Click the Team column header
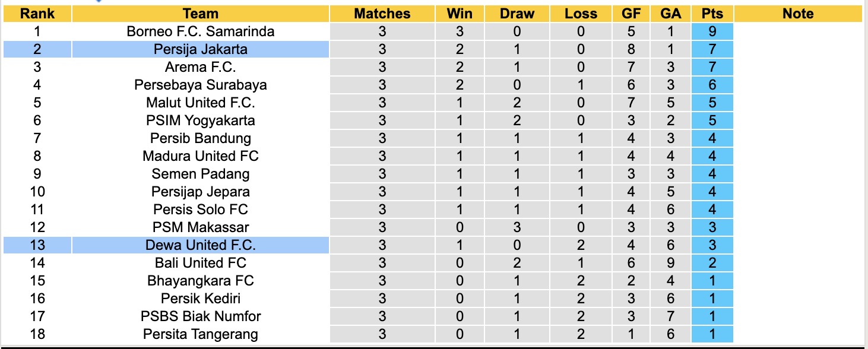Image resolution: width=868 pixels, height=349 pixels. click(x=201, y=14)
